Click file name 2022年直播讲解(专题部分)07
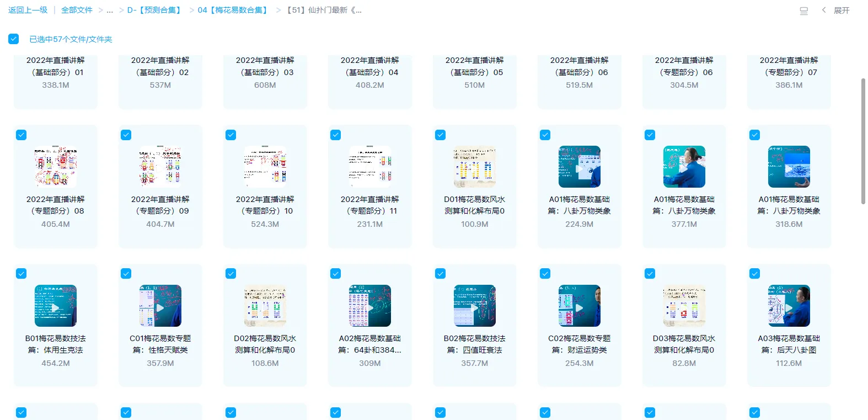The height and width of the screenshot is (420, 868). click(789, 66)
